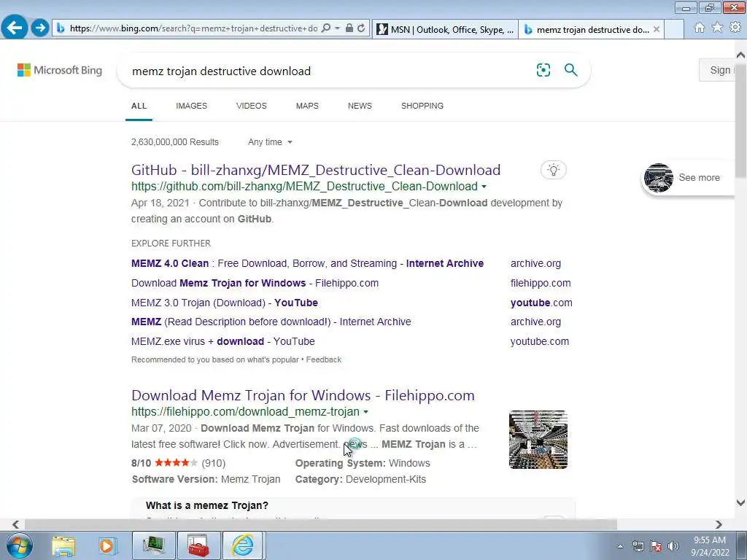Open the red toolbox taskbar application
747x560 pixels.
tap(198, 545)
